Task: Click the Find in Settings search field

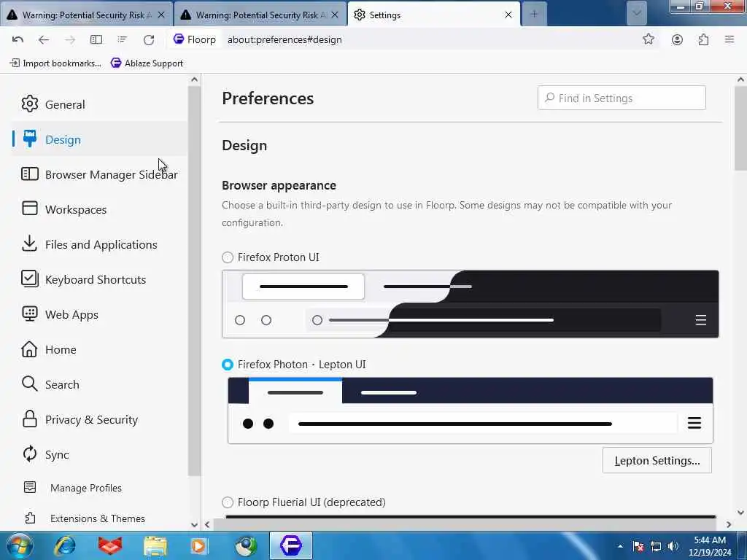Action: (x=622, y=98)
